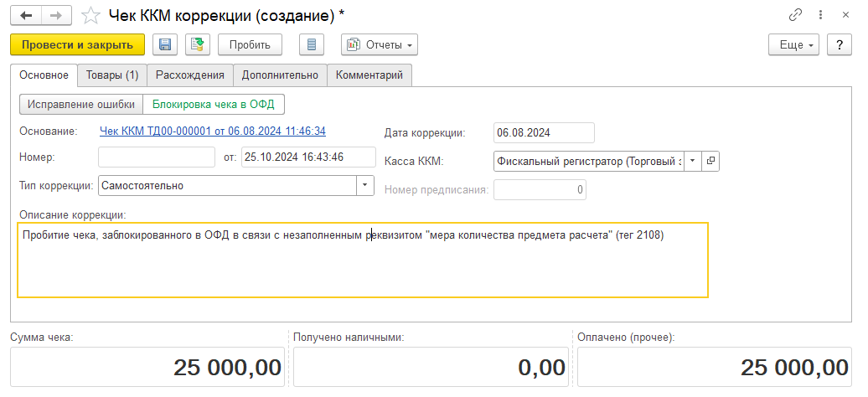The image size is (868, 397).
Task: Open the Касса ККМ field open button
Action: (x=710, y=161)
